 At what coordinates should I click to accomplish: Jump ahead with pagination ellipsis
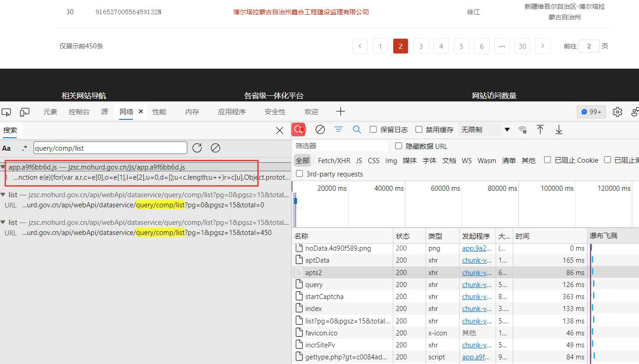click(502, 46)
